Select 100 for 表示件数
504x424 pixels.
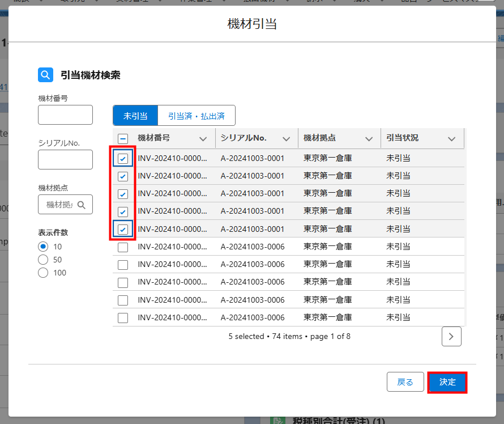43,273
